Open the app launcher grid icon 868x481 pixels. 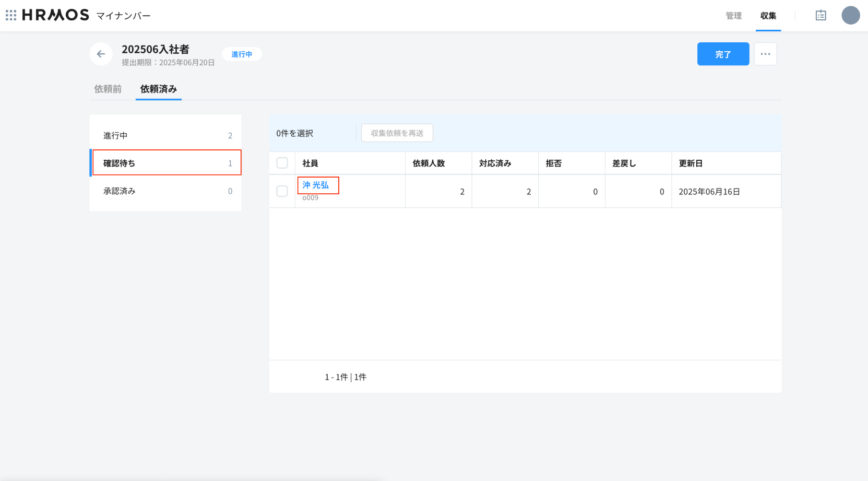(11, 15)
